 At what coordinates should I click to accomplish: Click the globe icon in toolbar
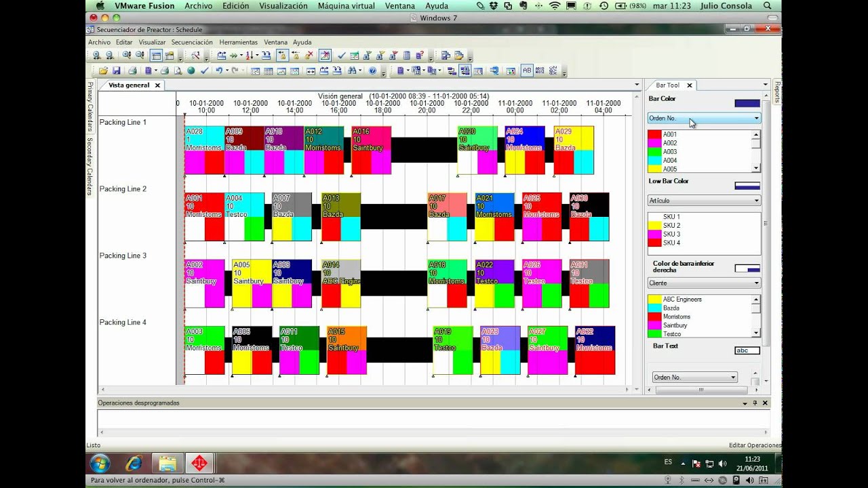(x=191, y=70)
